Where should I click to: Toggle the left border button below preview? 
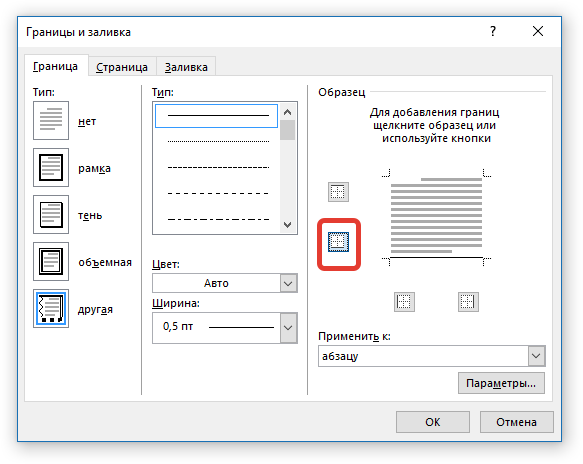coord(404,302)
